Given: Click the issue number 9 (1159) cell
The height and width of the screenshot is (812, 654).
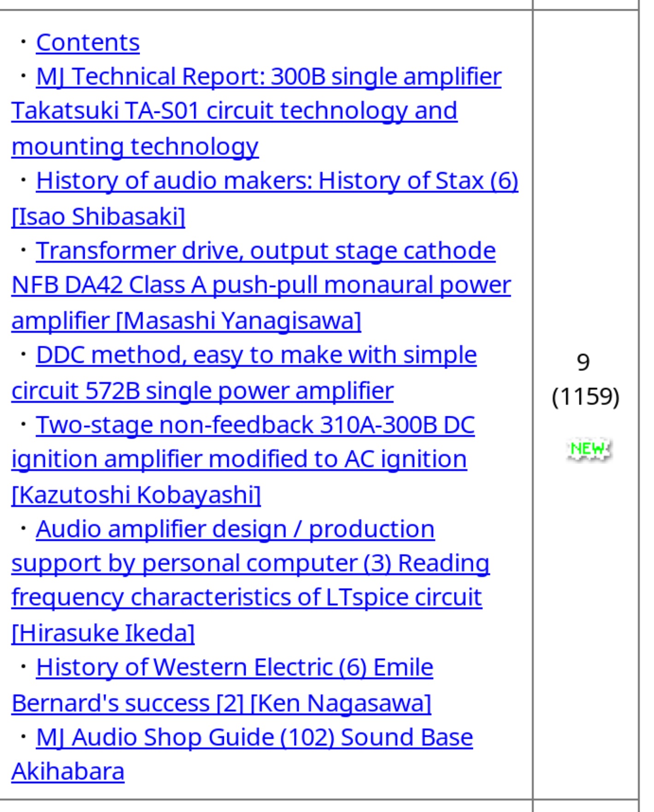Looking at the screenshot, I should coord(585,379).
